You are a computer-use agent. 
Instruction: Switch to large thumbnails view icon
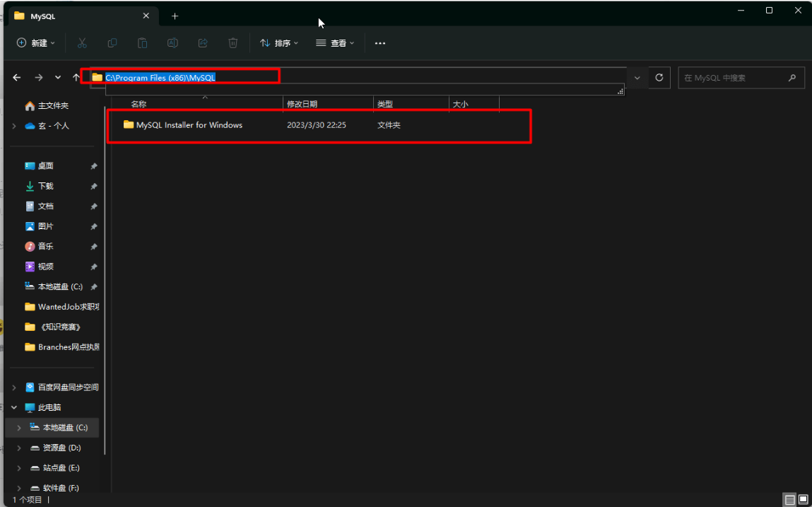(804, 500)
